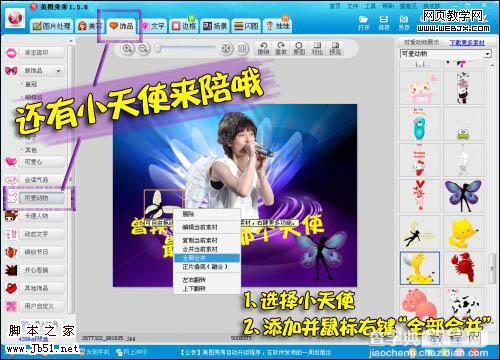This screenshot has height=360, width=500.
Task: Click the 保存 save icon
Action: pyautogui.click(x=384, y=23)
